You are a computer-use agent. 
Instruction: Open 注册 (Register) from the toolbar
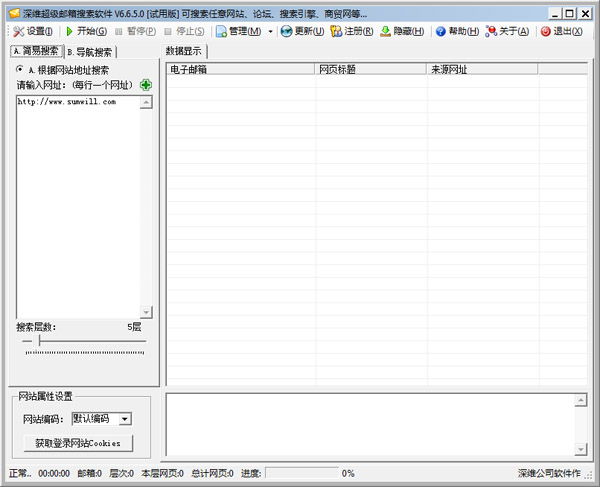click(x=336, y=31)
